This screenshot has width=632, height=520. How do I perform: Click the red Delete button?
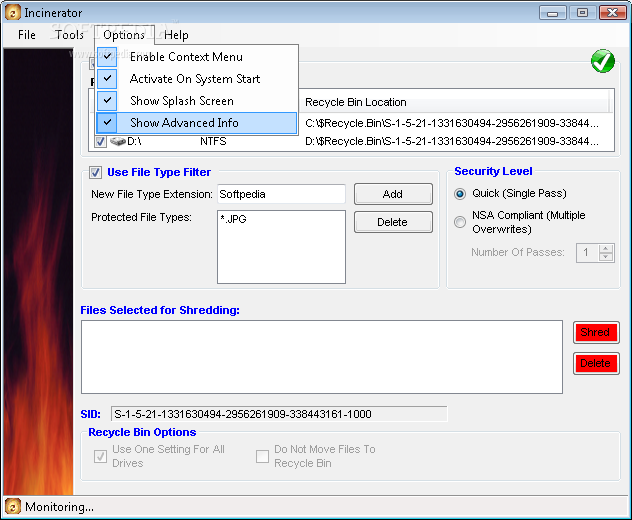[x=596, y=364]
